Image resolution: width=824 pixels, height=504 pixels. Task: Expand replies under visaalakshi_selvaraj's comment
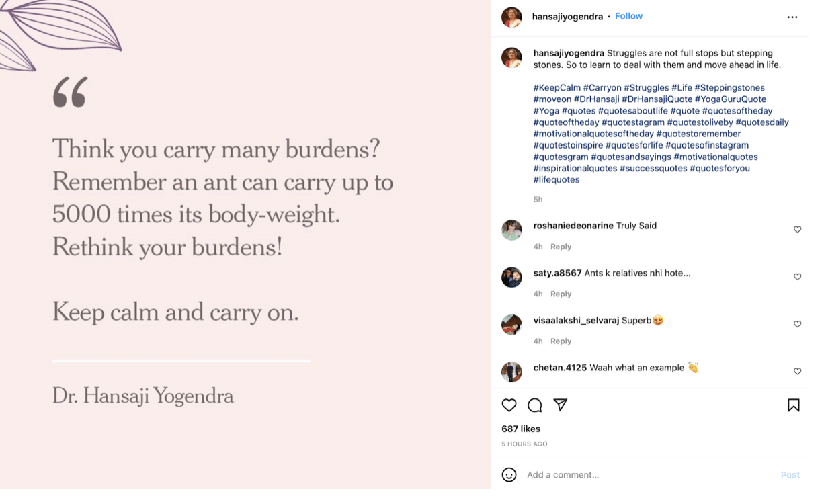pyautogui.click(x=561, y=341)
